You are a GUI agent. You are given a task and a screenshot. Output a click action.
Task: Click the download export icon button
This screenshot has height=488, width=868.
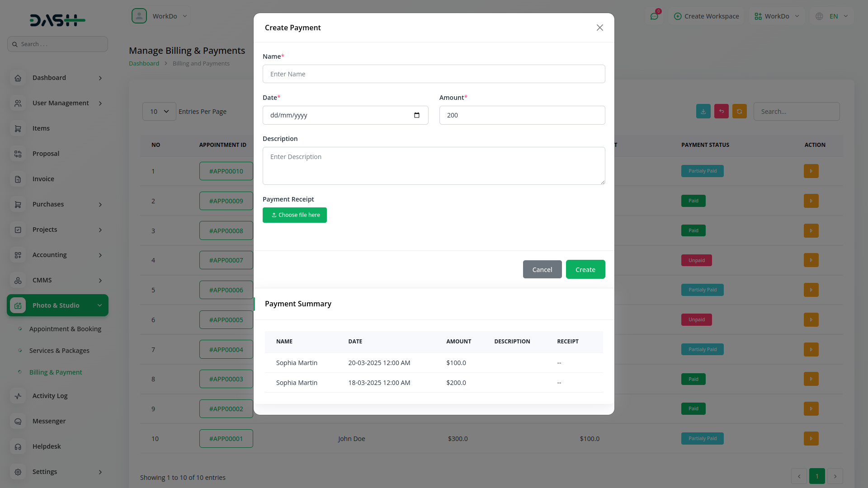click(703, 112)
